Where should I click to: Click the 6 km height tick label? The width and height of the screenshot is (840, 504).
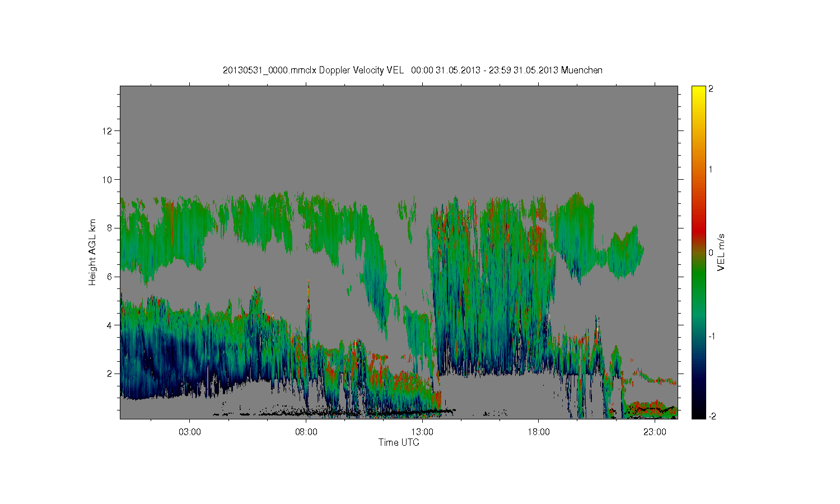click(110, 277)
